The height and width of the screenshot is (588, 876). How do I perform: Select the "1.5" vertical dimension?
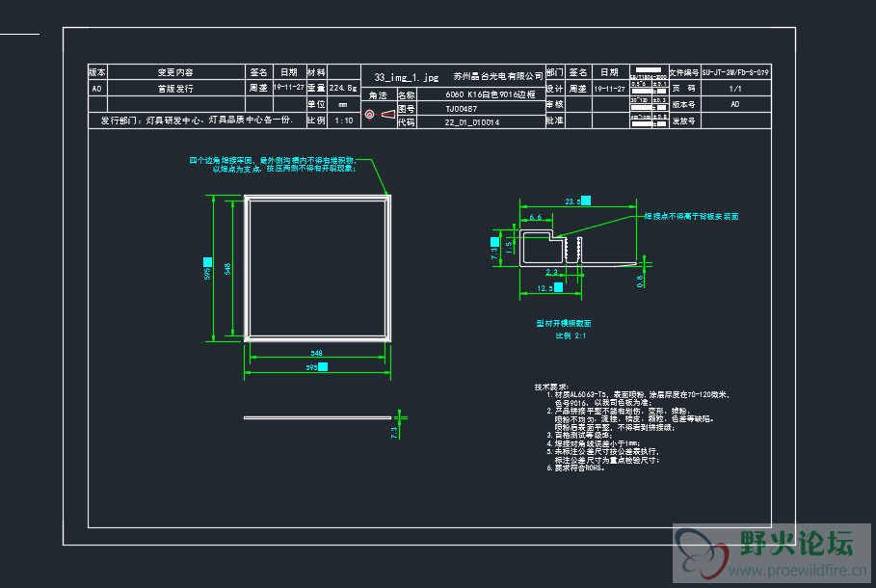point(509,246)
